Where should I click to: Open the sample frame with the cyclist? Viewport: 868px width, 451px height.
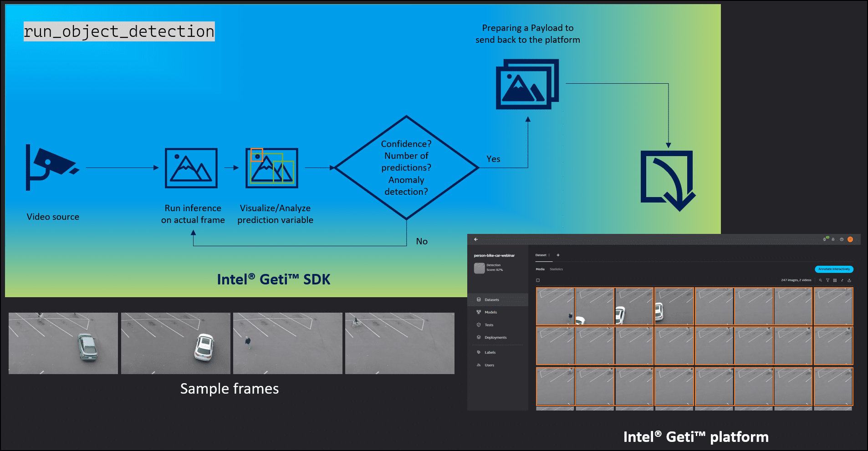click(x=400, y=343)
